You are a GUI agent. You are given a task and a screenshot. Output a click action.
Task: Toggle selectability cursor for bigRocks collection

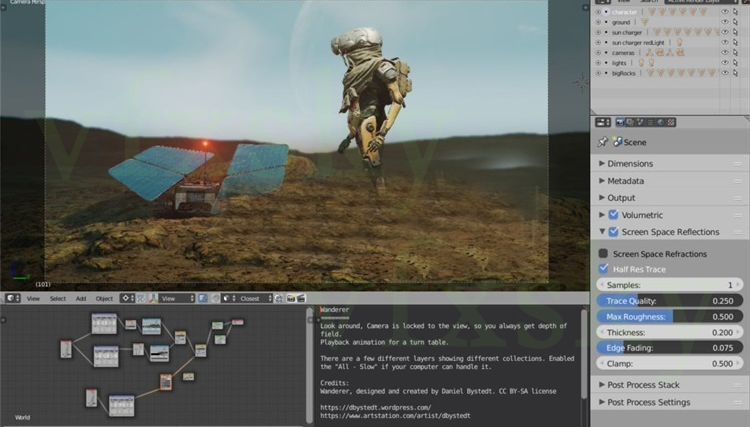(735, 73)
